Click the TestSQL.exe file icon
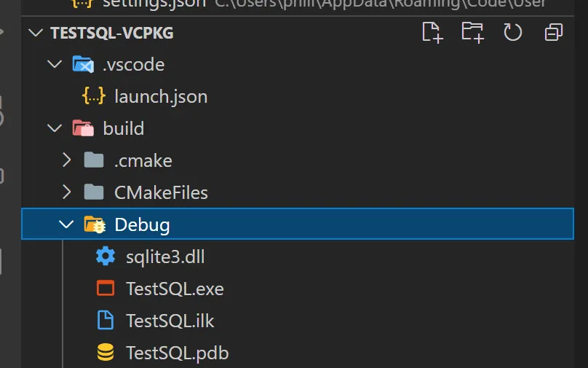Image resolution: width=588 pixels, height=368 pixels. point(106,289)
